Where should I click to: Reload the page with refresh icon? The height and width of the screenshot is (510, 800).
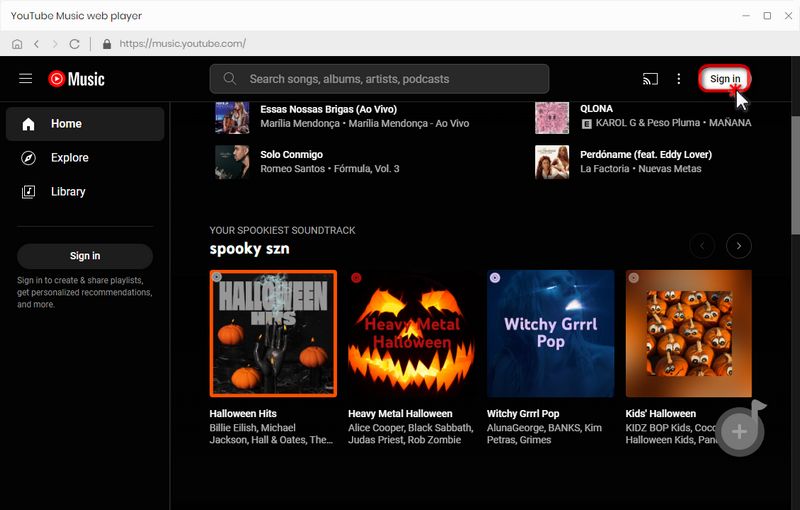coord(74,44)
